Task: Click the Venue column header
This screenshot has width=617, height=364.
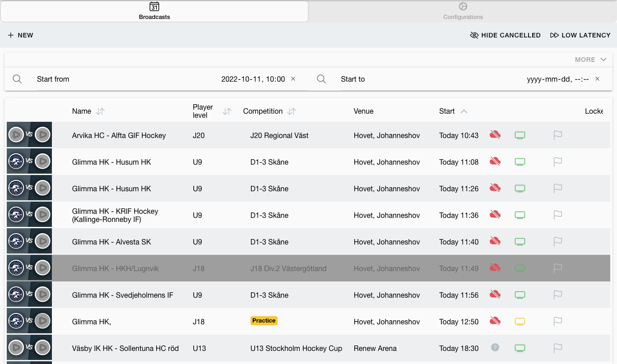Action: pyautogui.click(x=364, y=111)
